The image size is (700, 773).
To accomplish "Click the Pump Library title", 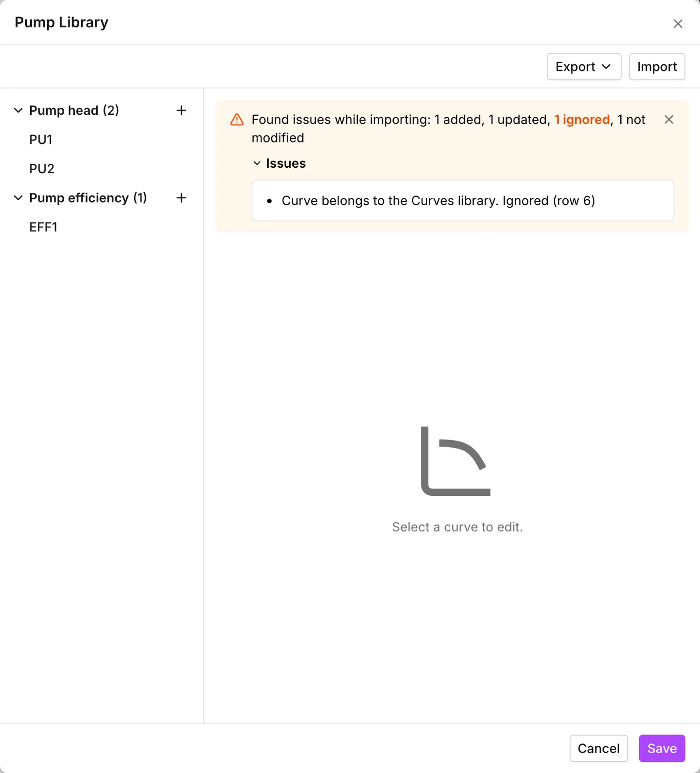I will click(x=61, y=22).
